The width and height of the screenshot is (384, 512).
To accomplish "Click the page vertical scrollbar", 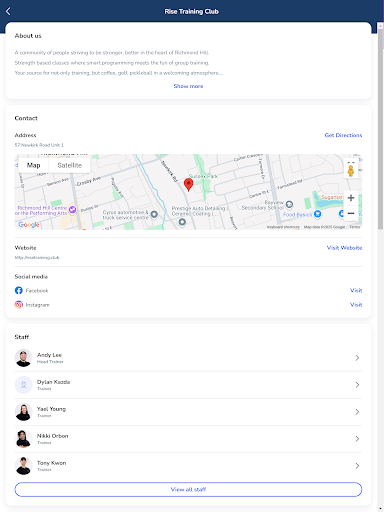I will point(380,128).
